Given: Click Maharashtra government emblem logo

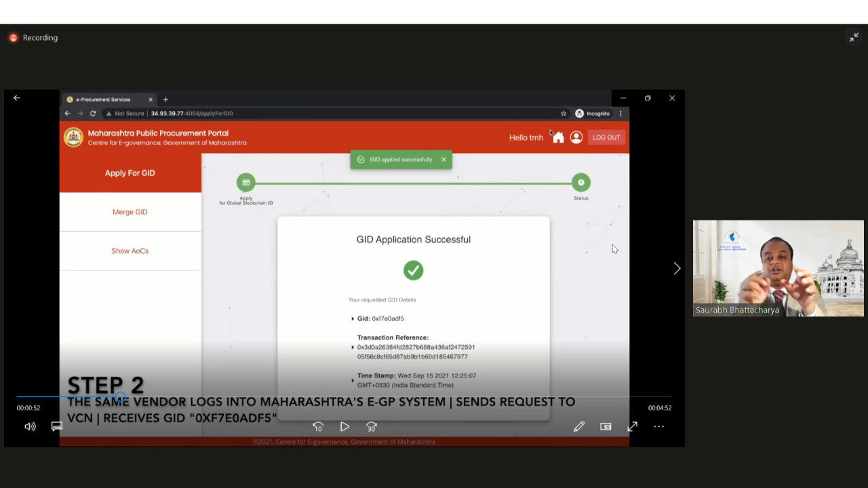Looking at the screenshot, I should (73, 137).
